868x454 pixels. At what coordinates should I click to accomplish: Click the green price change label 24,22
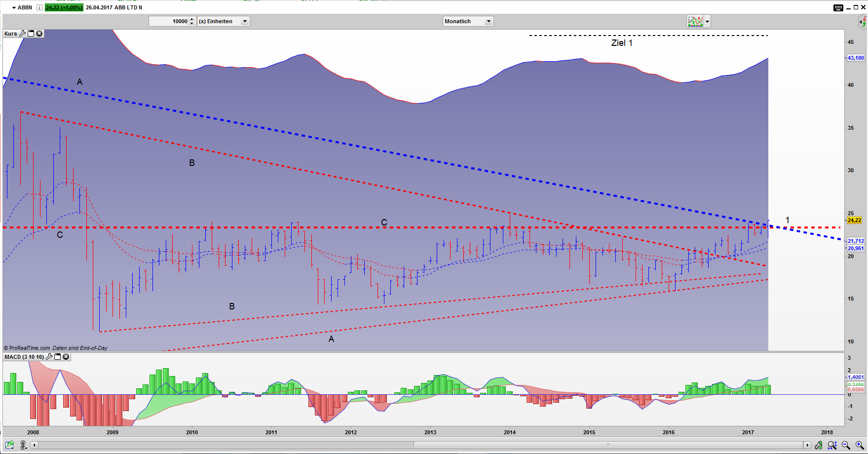(x=64, y=7)
